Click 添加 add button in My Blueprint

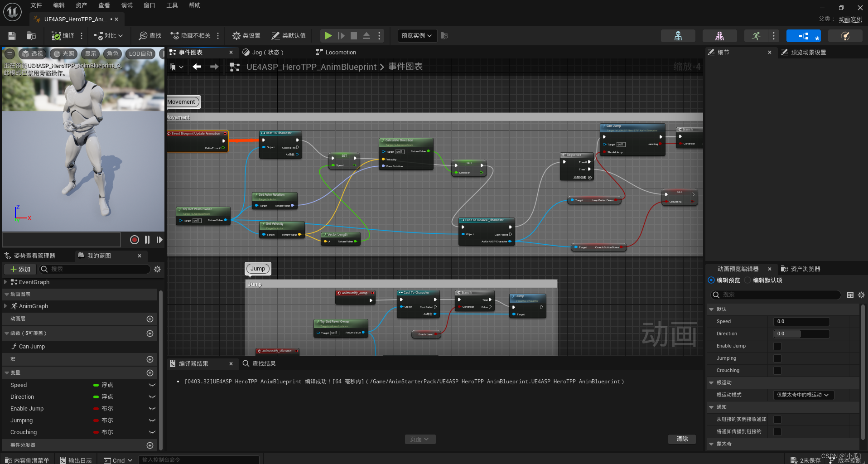point(20,269)
